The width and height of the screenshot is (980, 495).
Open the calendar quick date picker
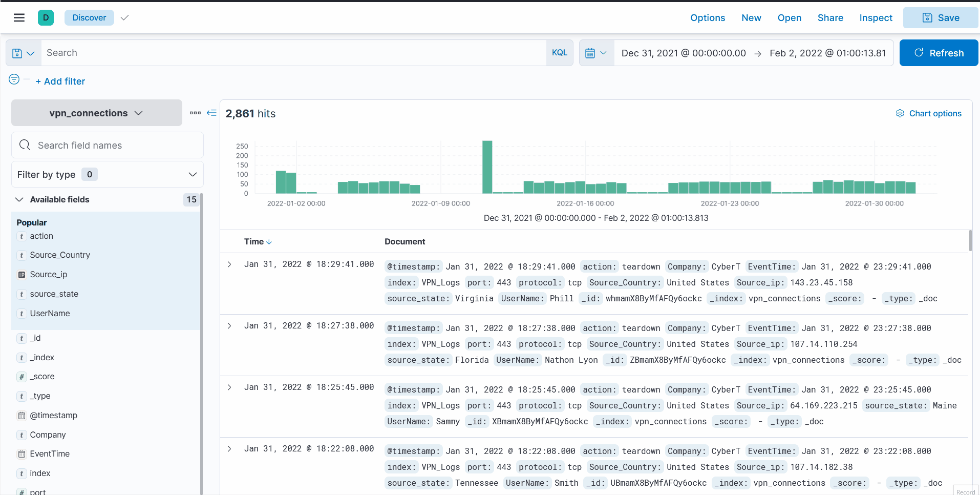(x=596, y=53)
